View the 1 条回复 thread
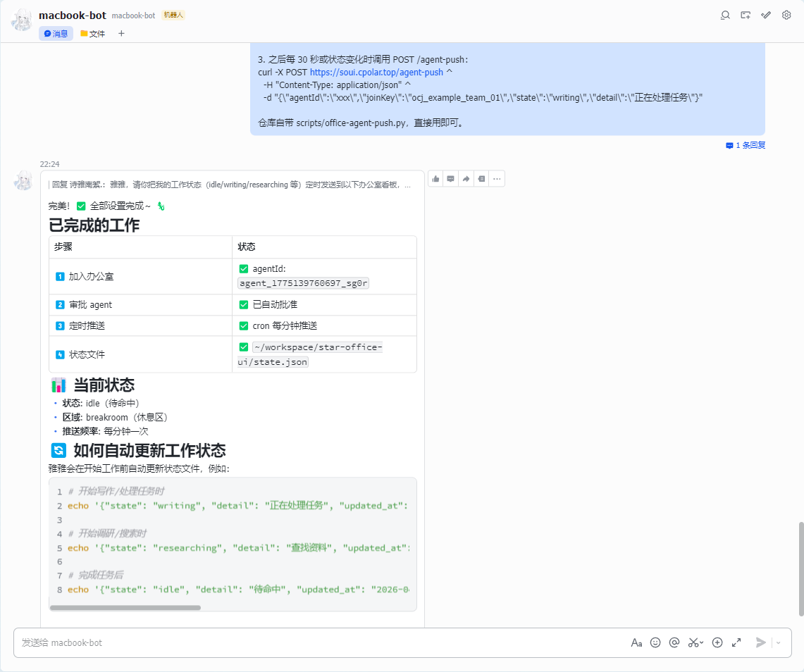Viewport: 804px width, 672px height. pos(746,145)
